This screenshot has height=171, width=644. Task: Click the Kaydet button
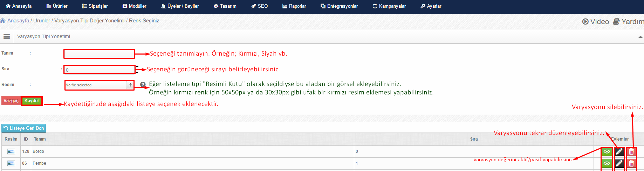(x=32, y=101)
